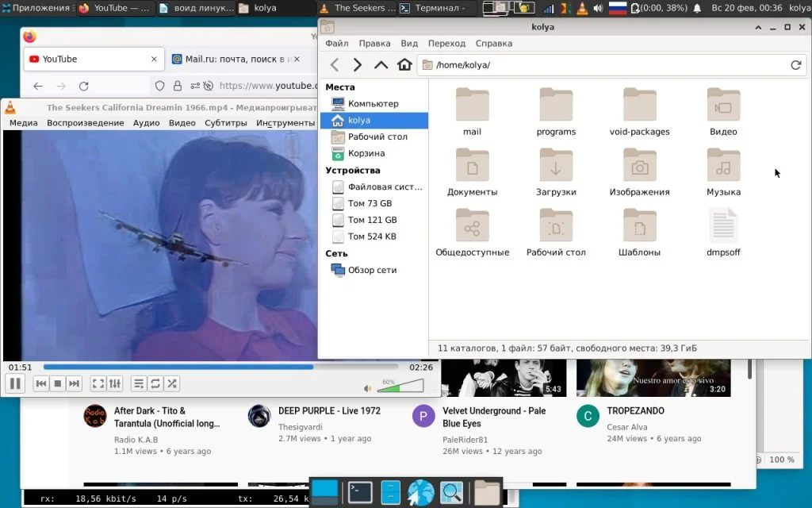Open VLC's extended settings equalizer icon

click(x=115, y=383)
